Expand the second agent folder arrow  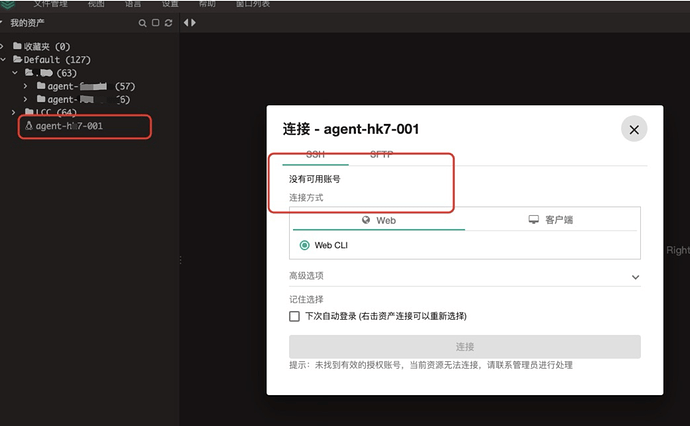click(26, 99)
